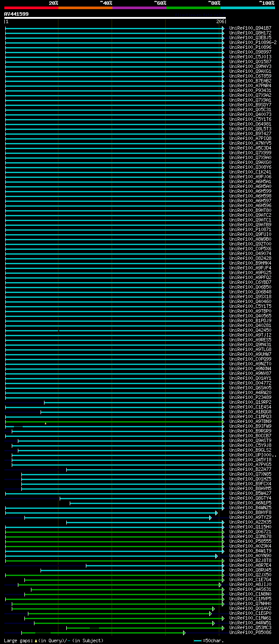Click hit label UniRef100_A7NYV5

click(250, 143)
